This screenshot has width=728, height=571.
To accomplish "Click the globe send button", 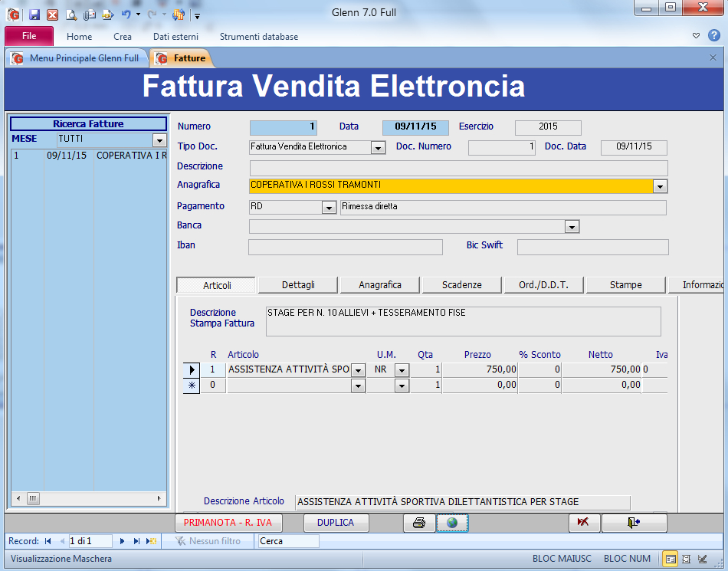I will pyautogui.click(x=452, y=523).
